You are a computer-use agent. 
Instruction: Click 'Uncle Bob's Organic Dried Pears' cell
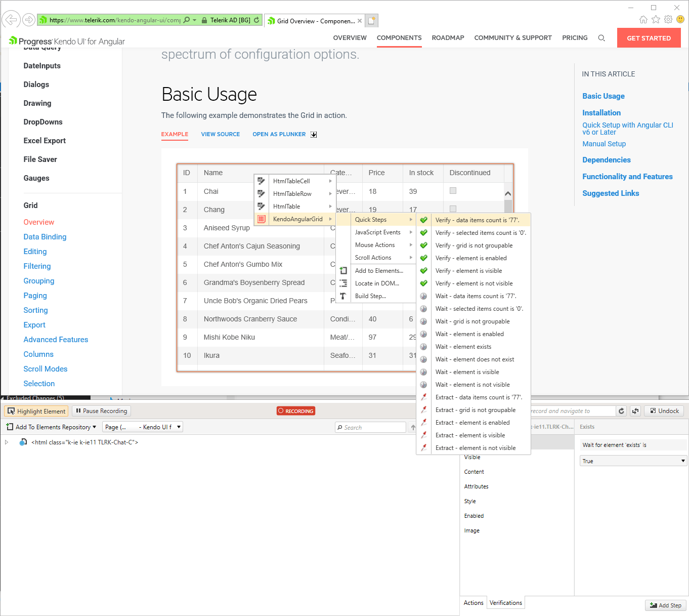point(261,301)
